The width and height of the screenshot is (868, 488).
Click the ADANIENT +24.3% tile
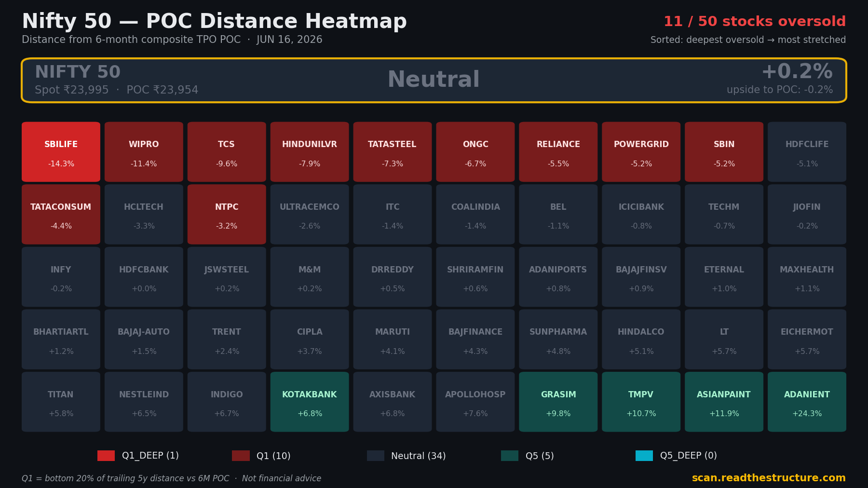tap(807, 402)
